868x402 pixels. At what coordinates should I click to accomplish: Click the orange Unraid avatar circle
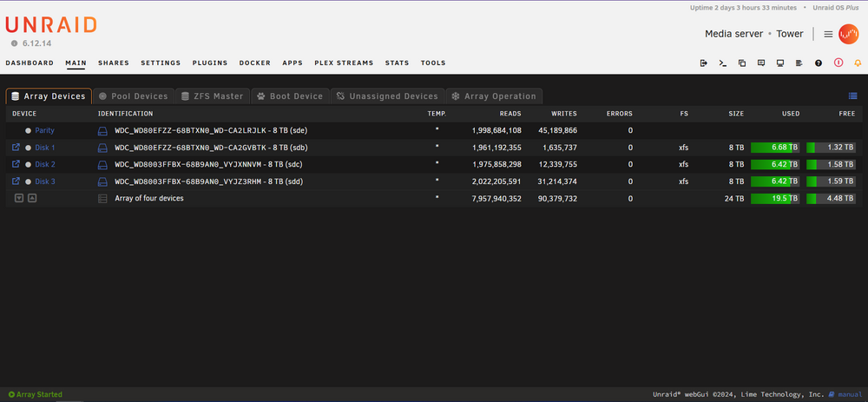(x=848, y=35)
